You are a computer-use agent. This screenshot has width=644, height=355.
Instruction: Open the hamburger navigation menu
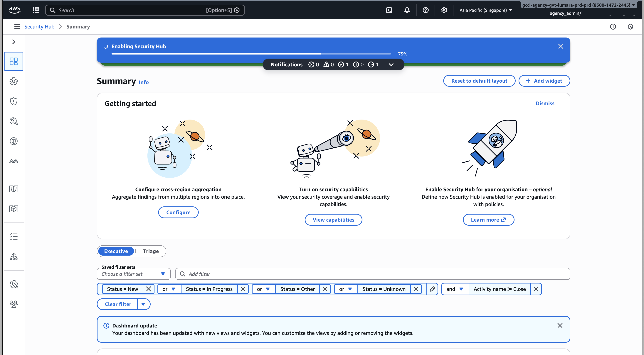coord(17,27)
